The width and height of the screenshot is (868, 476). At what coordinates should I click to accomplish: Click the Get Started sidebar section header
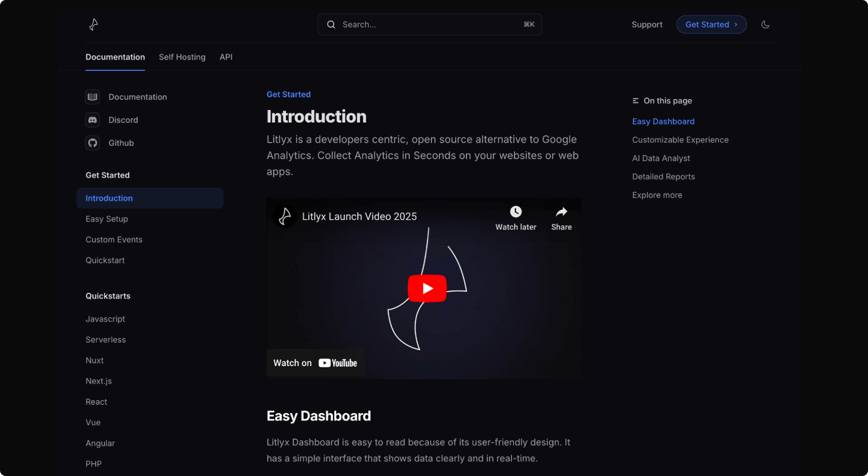pos(107,175)
